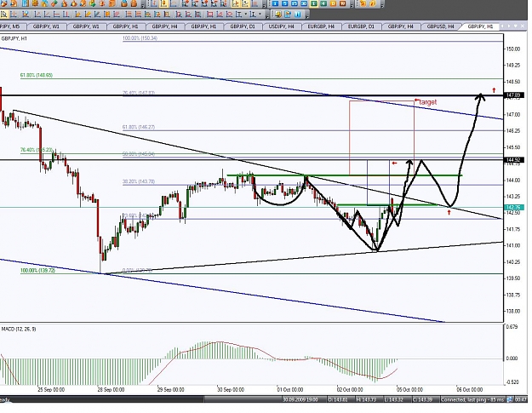
Task: Select the cursor pointer tool
Action: pyautogui.click(x=3, y=14)
